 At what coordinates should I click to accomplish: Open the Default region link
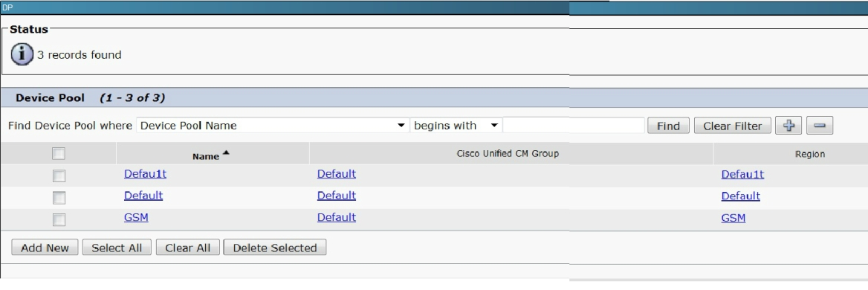tap(741, 196)
